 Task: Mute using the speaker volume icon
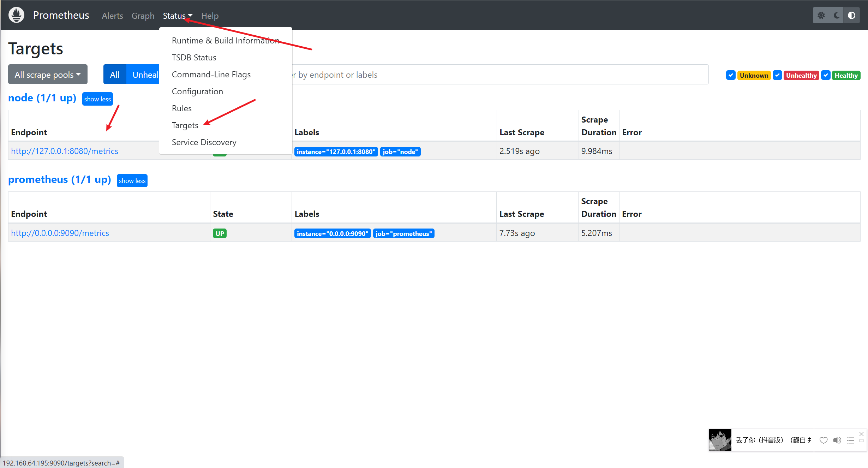click(x=837, y=440)
